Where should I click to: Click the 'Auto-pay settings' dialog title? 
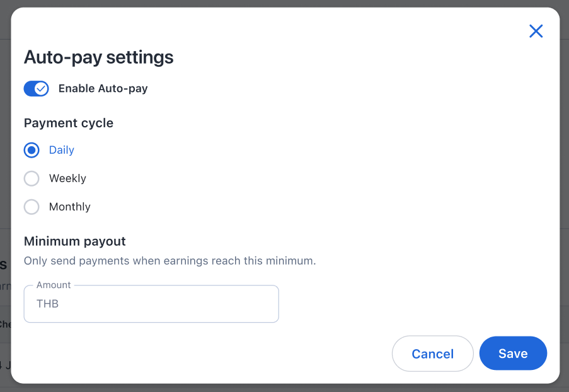click(99, 57)
